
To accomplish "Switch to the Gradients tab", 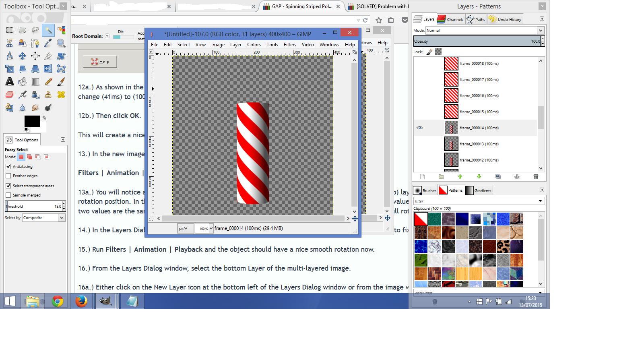I will click(x=479, y=190).
